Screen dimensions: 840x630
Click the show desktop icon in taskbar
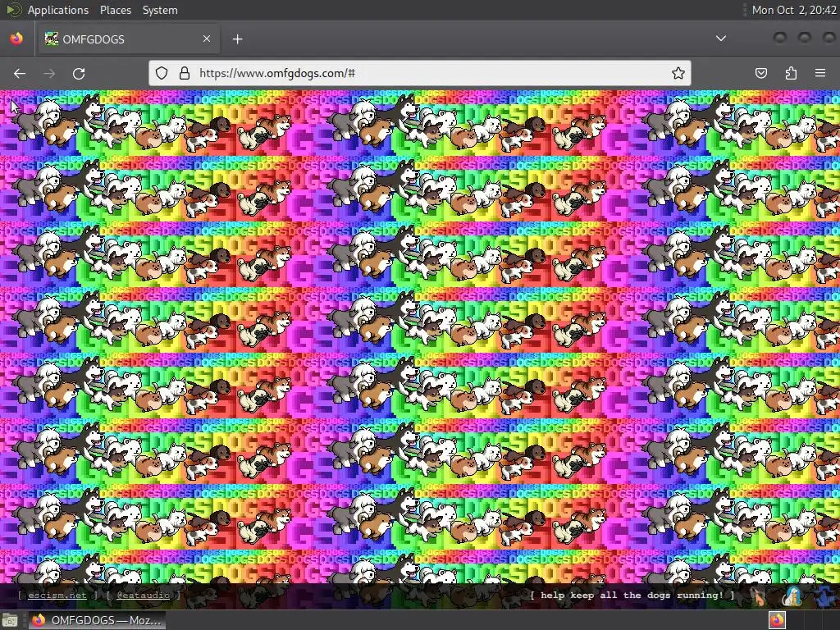[x=10, y=620]
